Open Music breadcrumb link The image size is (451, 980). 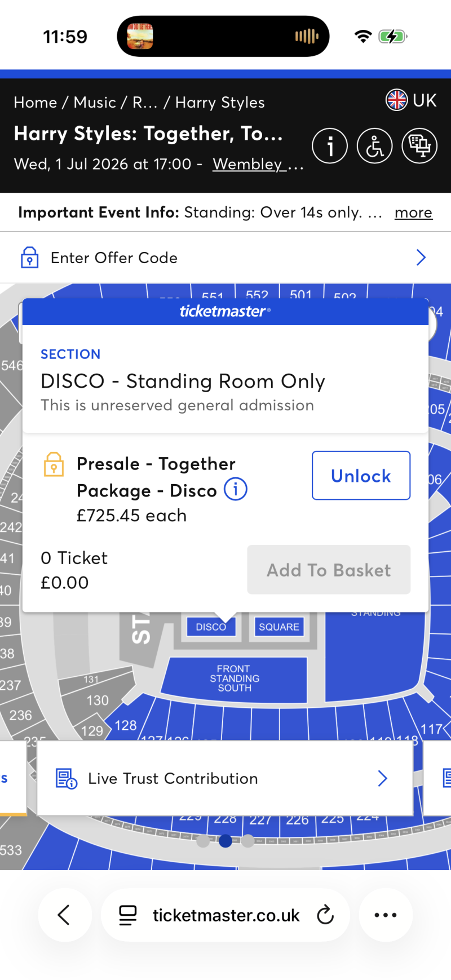coord(95,103)
